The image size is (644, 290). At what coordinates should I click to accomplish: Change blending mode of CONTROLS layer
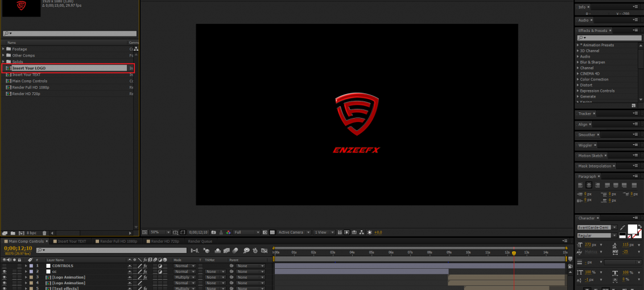click(184, 266)
